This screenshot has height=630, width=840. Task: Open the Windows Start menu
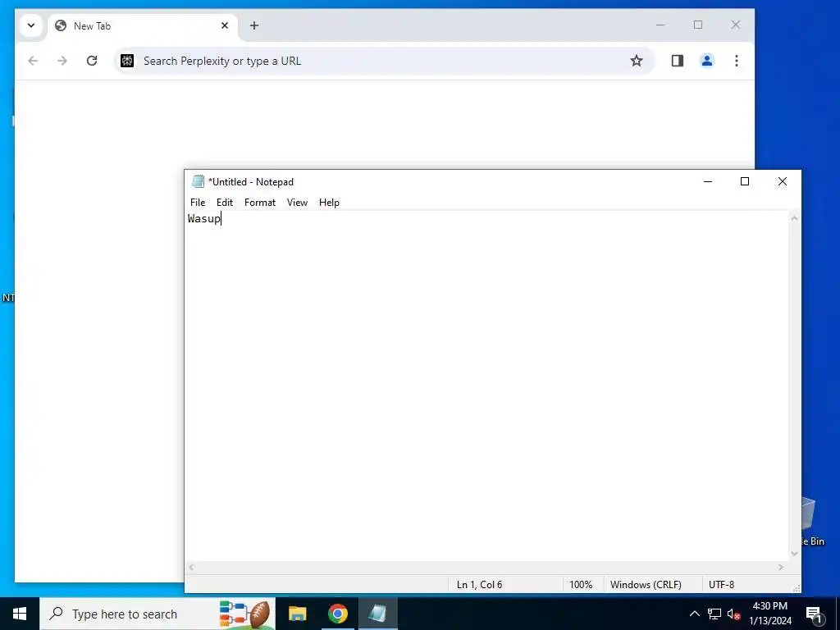20,614
